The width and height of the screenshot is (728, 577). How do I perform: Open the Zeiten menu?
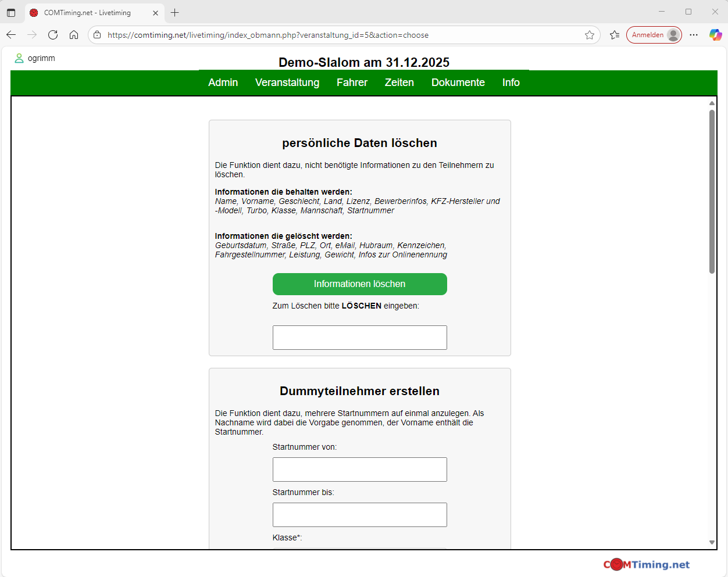399,83
